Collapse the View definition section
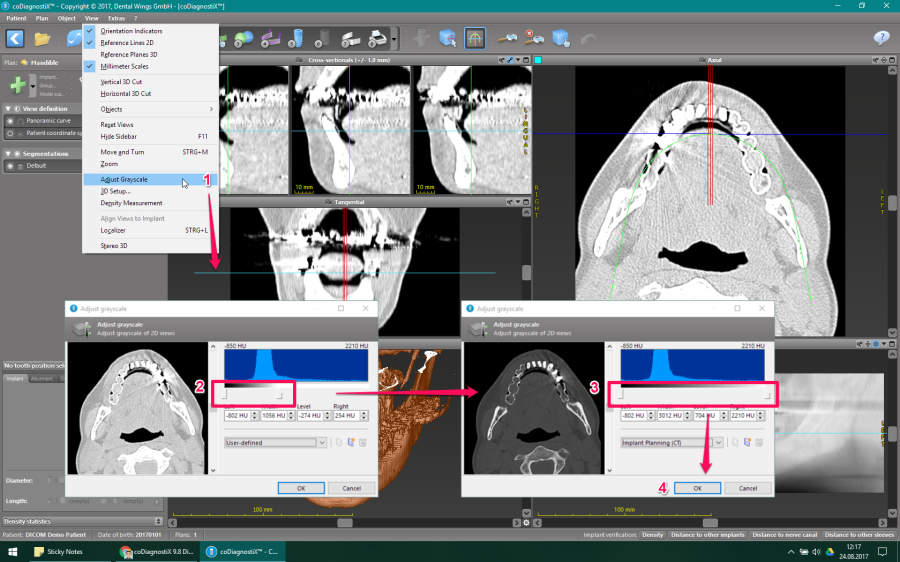Viewport: 900px width, 562px height. (8, 108)
